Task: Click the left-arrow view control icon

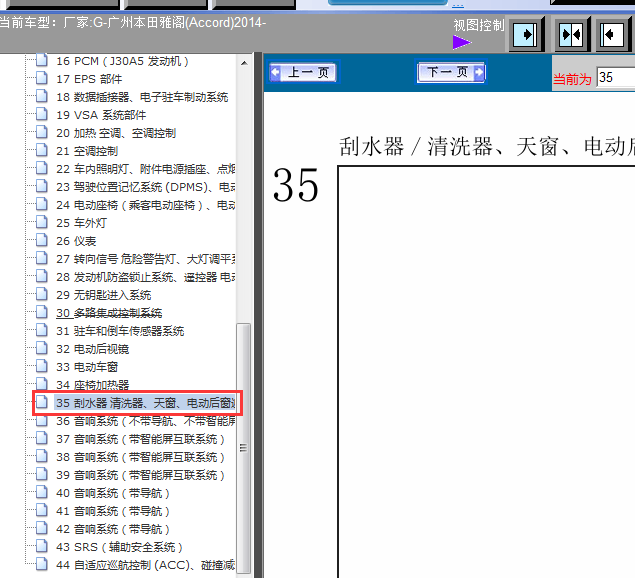Action: pos(613,34)
